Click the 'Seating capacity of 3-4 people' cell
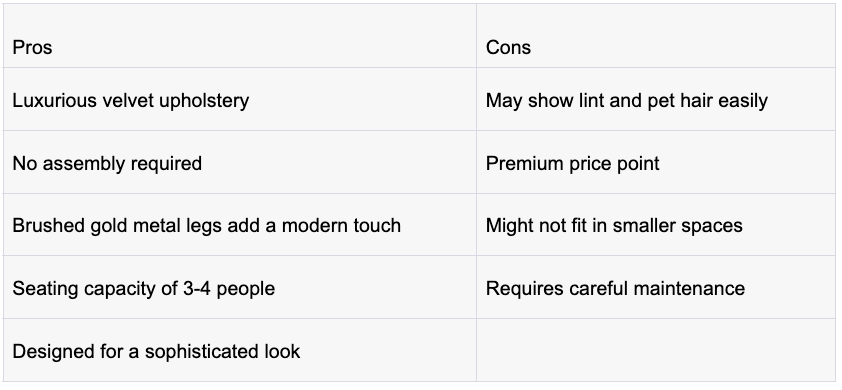Image resolution: width=842 pixels, height=390 pixels. (239, 287)
